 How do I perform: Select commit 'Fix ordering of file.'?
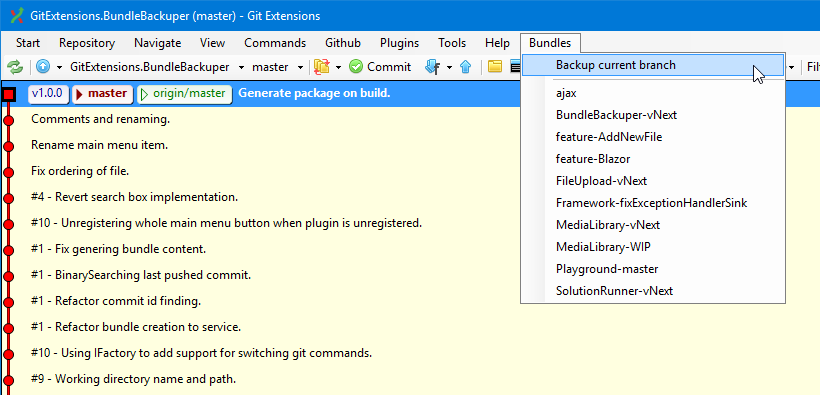click(80, 171)
